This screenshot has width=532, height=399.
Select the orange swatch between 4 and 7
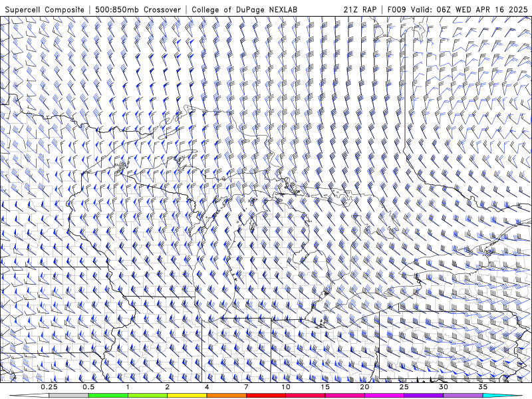[x=226, y=396]
